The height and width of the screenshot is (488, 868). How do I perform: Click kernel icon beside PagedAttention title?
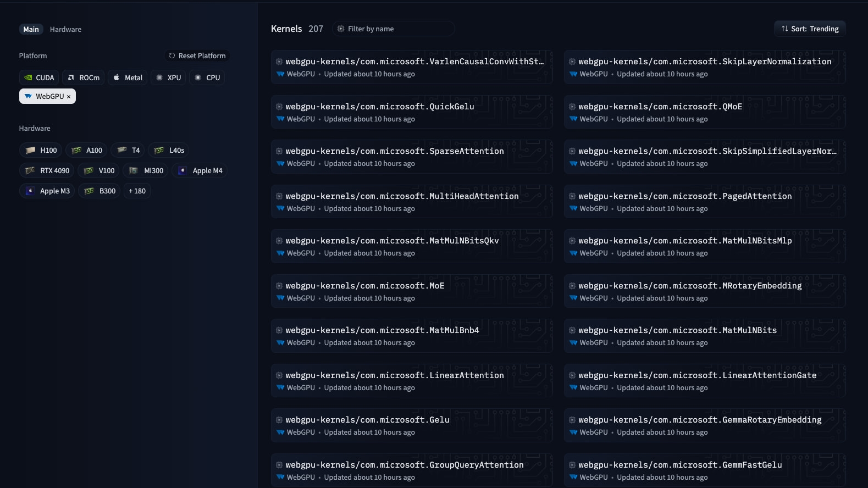pos(572,196)
